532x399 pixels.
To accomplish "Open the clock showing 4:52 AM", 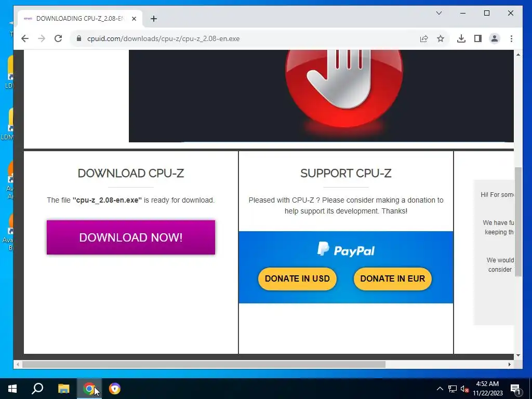I will pyautogui.click(x=487, y=389).
